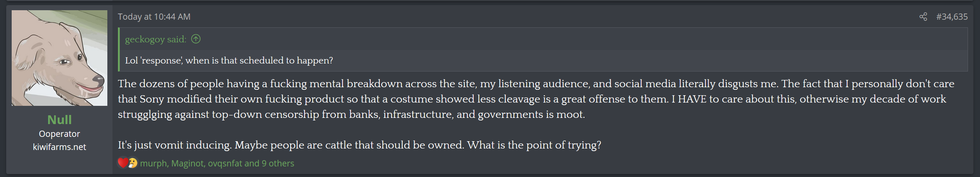Screen dimensions: 980x177
Task: Click the 'Today at 10:44 AM' timestamp
Action: [x=154, y=17]
